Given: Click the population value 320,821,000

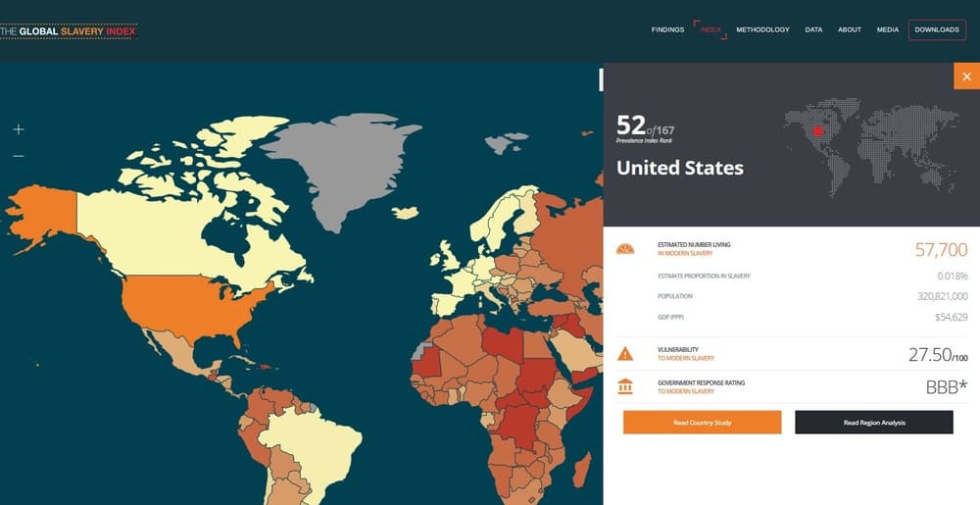Looking at the screenshot, I should (943, 296).
